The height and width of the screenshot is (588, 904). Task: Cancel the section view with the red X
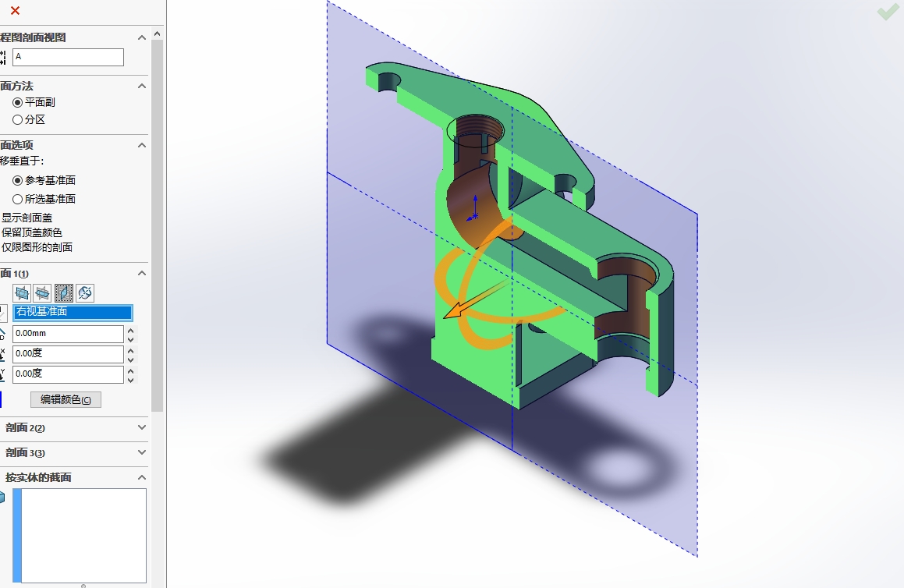[x=15, y=10]
